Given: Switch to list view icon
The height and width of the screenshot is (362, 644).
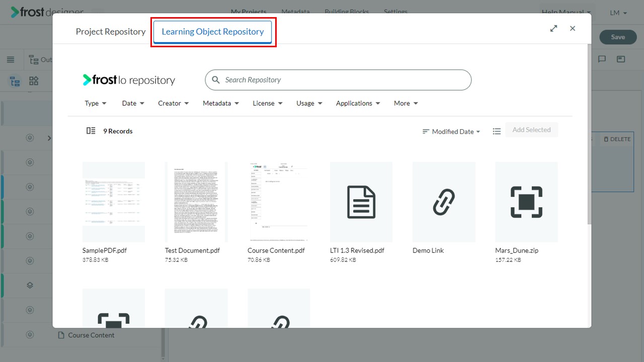Looking at the screenshot, I should click(497, 131).
